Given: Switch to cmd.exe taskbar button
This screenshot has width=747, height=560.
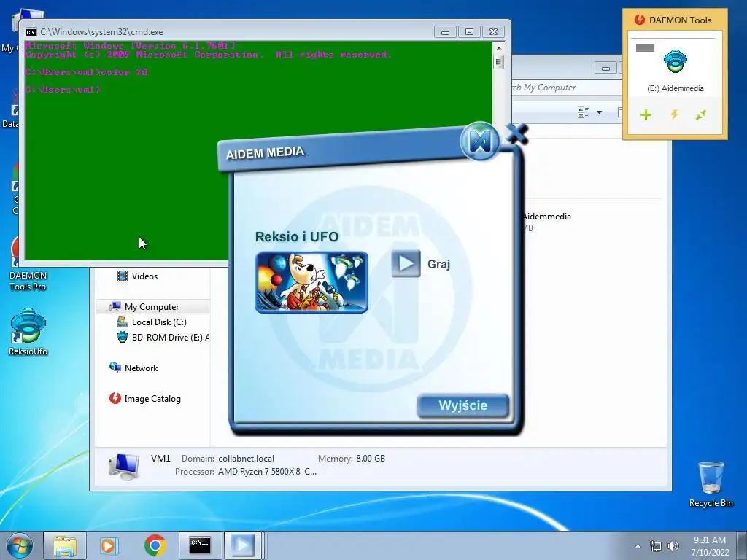Looking at the screenshot, I should (200, 545).
